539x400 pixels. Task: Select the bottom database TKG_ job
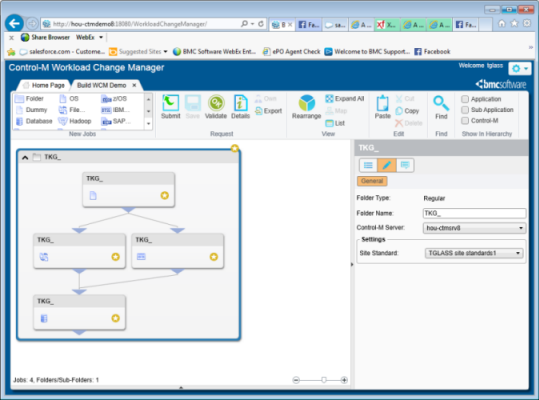79,312
